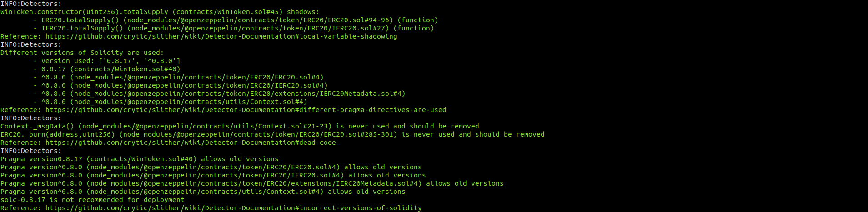Screen dimensions: 868x212
Task: Open the different-pragma-directives-are-used reference link
Action: [246, 110]
